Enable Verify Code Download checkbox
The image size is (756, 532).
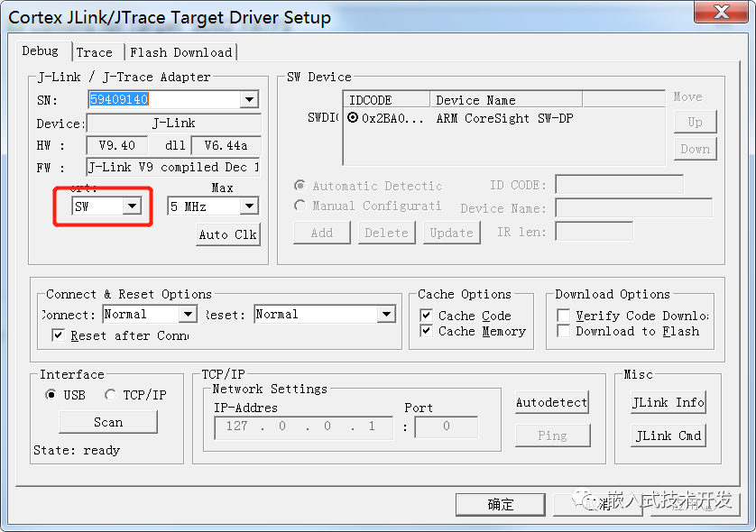[x=563, y=316]
